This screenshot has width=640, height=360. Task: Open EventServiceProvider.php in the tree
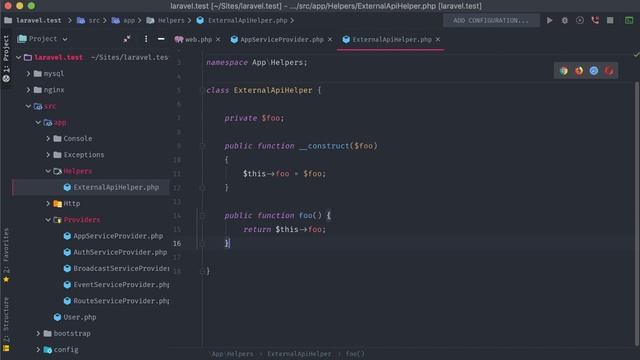click(121, 284)
